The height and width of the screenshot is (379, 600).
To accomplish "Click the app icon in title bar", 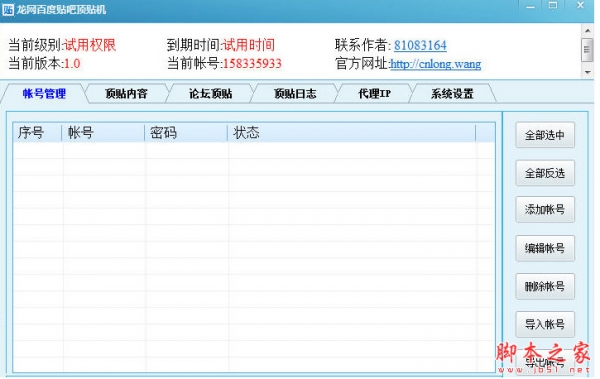I will pos(8,10).
